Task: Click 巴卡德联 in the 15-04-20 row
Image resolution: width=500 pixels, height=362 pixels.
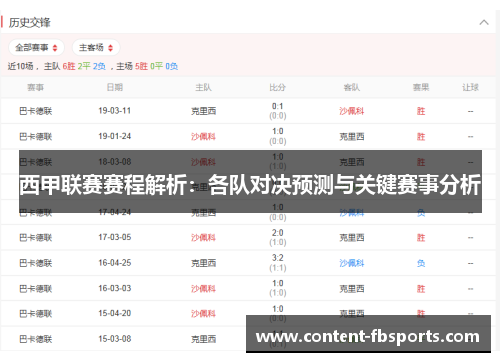Action: pyautogui.click(x=36, y=314)
